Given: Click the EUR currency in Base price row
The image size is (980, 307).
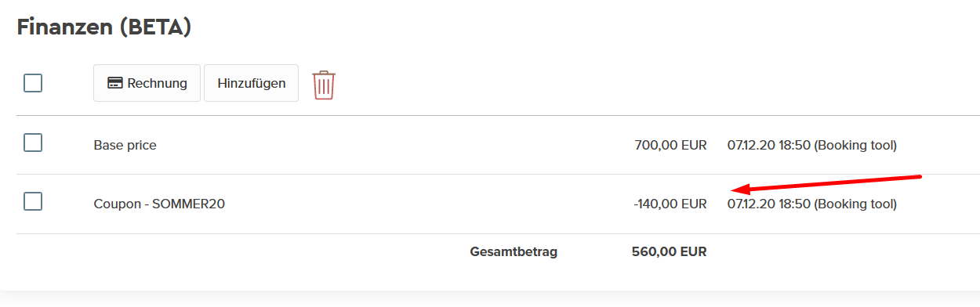Looking at the screenshot, I should 694,145.
